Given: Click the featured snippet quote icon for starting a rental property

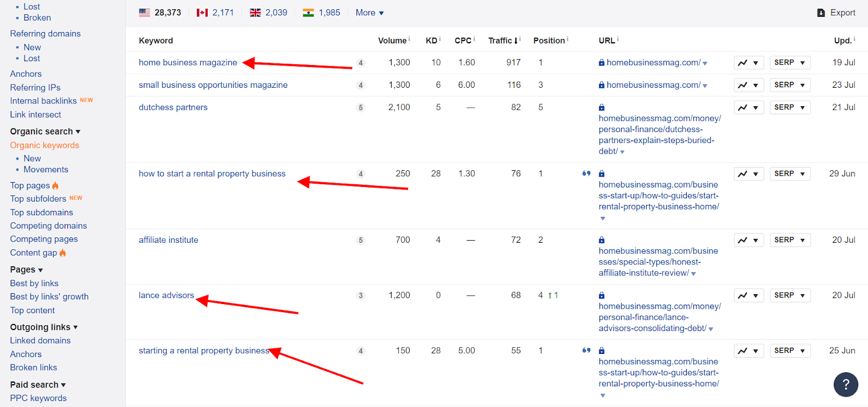Looking at the screenshot, I should [586, 351].
